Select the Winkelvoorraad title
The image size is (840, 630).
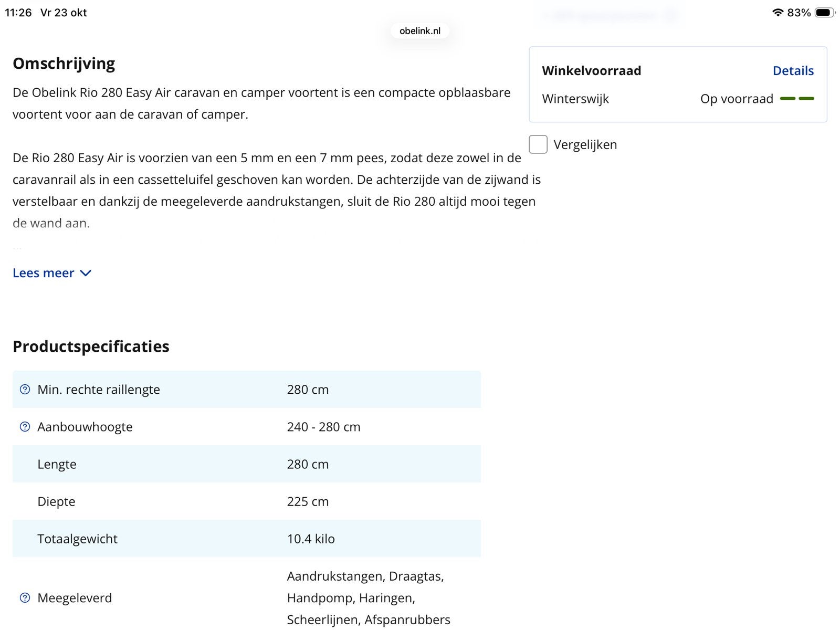click(x=592, y=71)
